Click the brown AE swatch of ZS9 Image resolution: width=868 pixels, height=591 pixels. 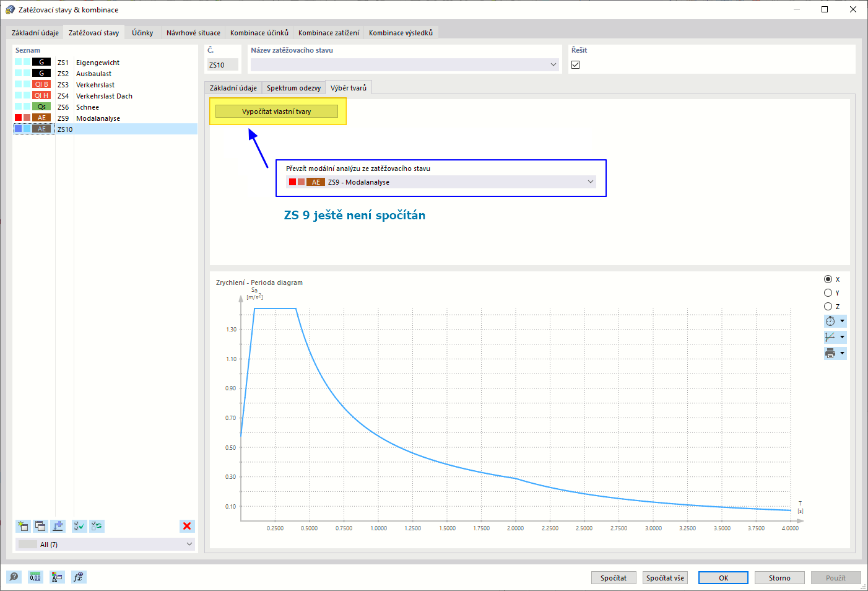click(x=41, y=118)
